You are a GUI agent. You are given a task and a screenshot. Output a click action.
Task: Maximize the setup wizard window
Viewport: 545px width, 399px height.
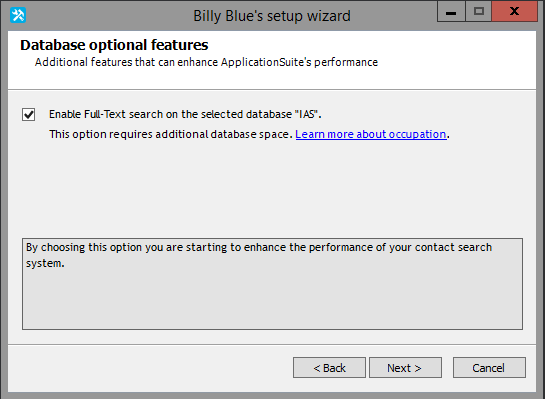tap(479, 11)
